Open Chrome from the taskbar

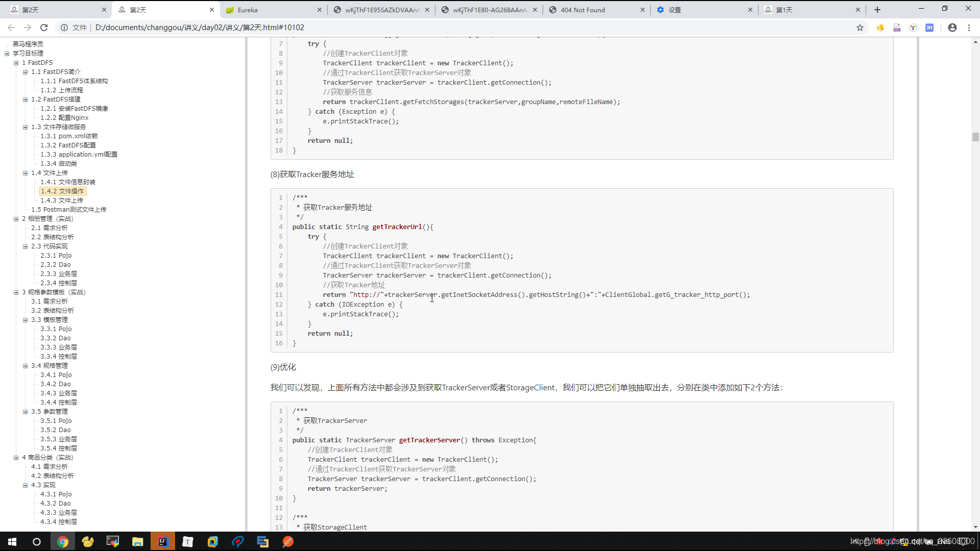click(x=63, y=542)
